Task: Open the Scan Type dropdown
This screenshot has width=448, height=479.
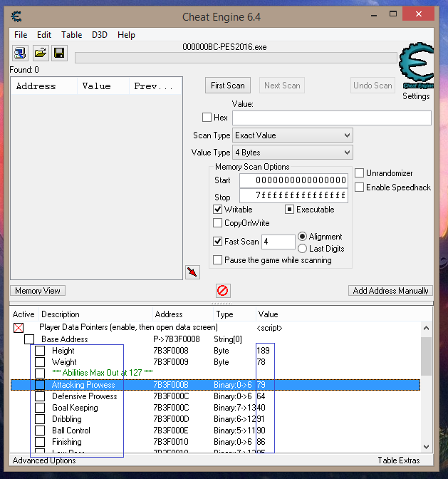Action: tap(293, 135)
